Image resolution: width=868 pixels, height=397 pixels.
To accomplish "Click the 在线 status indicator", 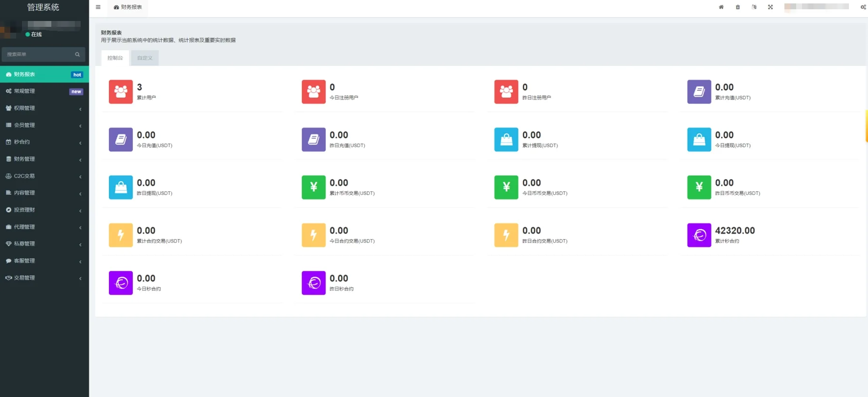I will coord(34,34).
